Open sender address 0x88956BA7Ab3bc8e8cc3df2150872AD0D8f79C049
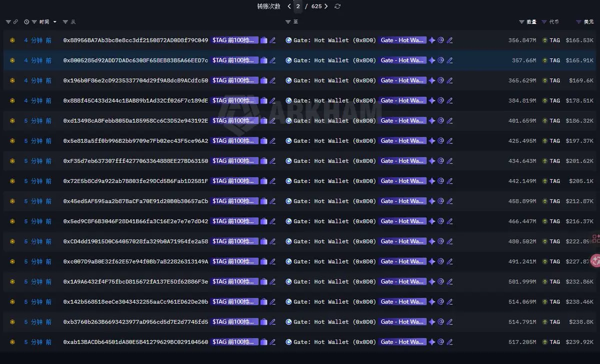 coord(135,40)
